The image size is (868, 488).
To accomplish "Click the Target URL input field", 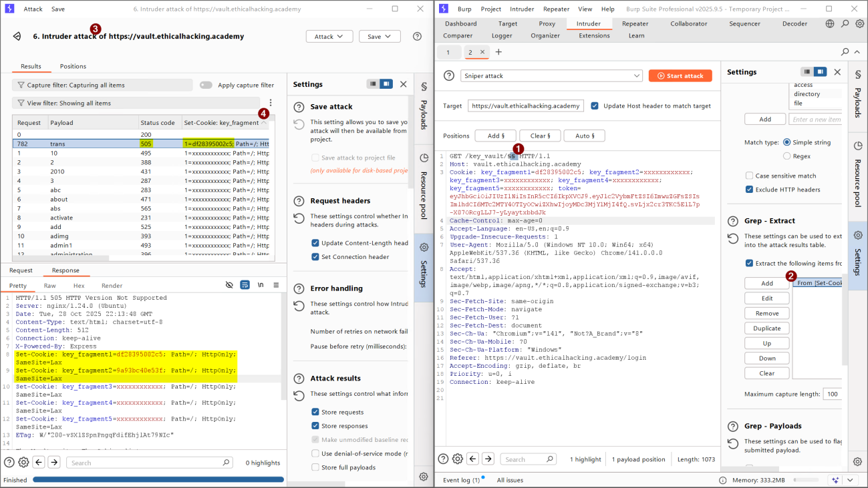I will tap(526, 105).
